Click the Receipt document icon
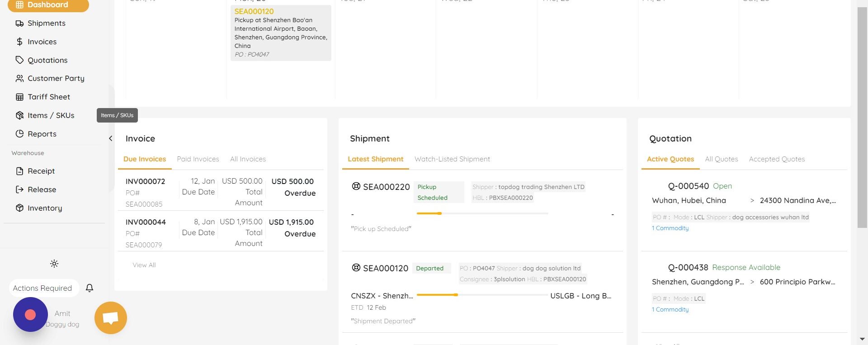Image resolution: width=868 pixels, height=345 pixels. pyautogui.click(x=19, y=171)
